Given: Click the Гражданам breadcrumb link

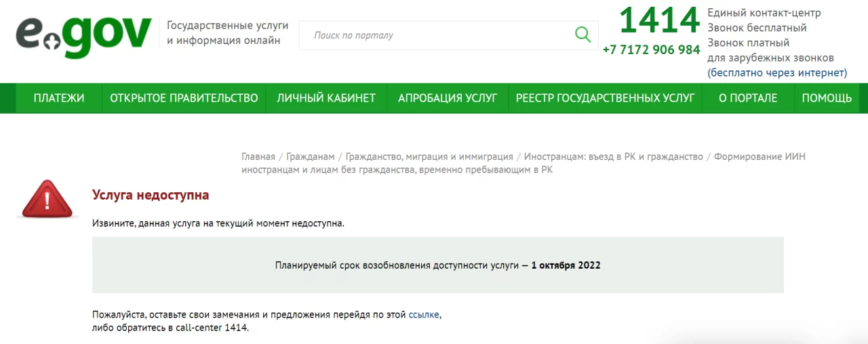Looking at the screenshot, I should pos(311,156).
